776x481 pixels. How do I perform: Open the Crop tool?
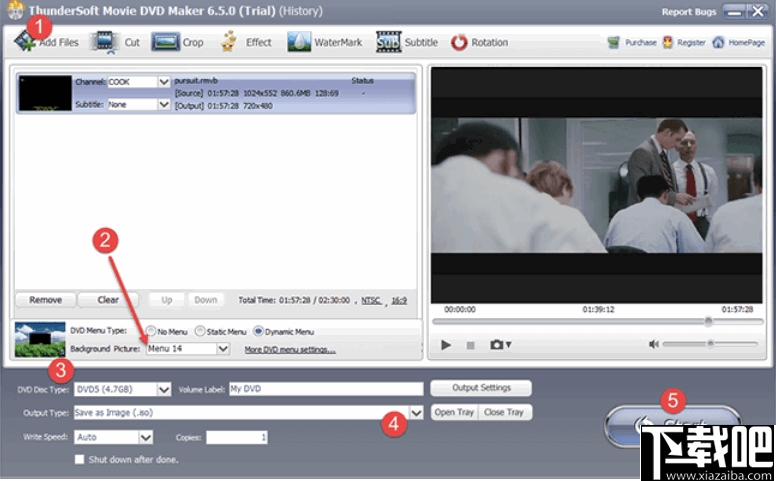click(178, 42)
